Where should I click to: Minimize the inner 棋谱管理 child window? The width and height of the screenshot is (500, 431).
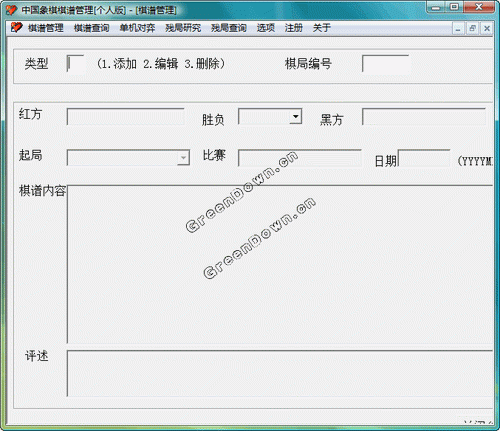[x=458, y=29]
